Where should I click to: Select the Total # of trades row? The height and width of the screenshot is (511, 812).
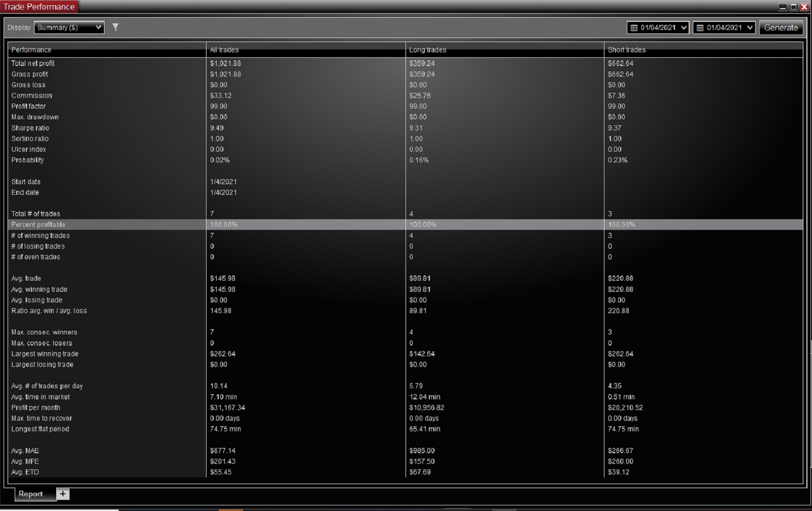click(x=405, y=214)
